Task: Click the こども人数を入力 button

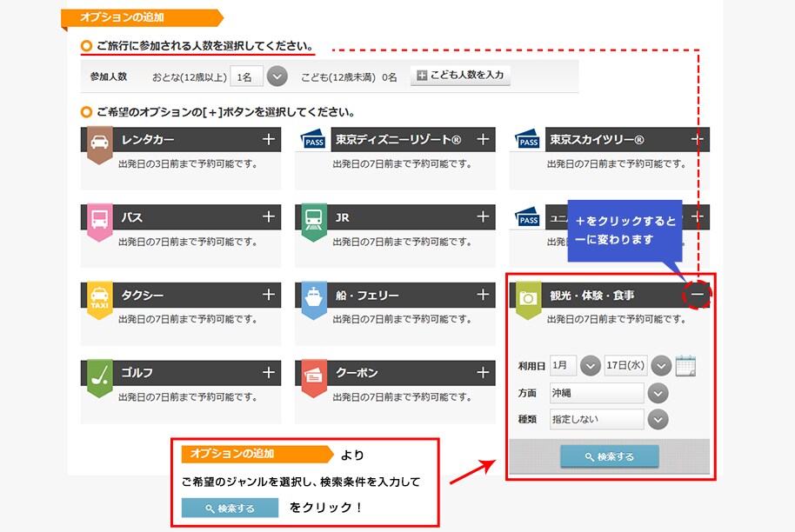Action: coord(460,76)
